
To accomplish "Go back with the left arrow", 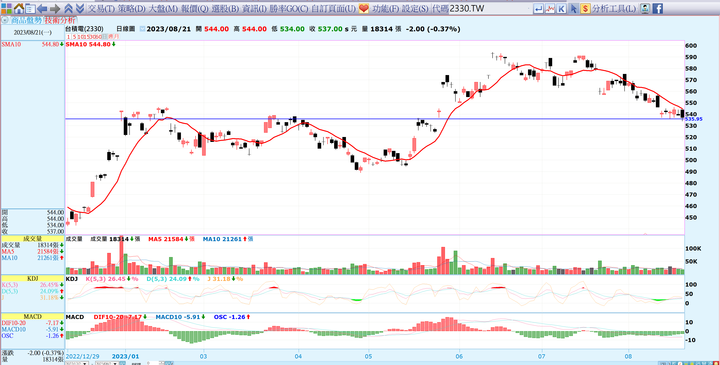I will tap(42, 9).
